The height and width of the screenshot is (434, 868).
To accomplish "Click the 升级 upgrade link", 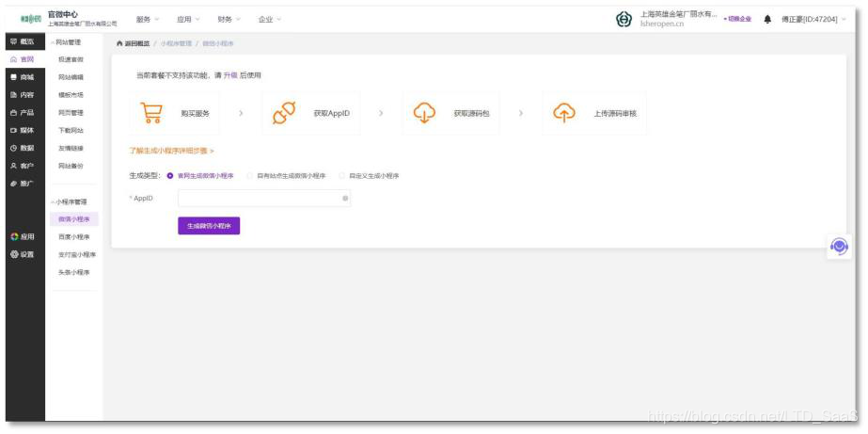I will [230, 75].
